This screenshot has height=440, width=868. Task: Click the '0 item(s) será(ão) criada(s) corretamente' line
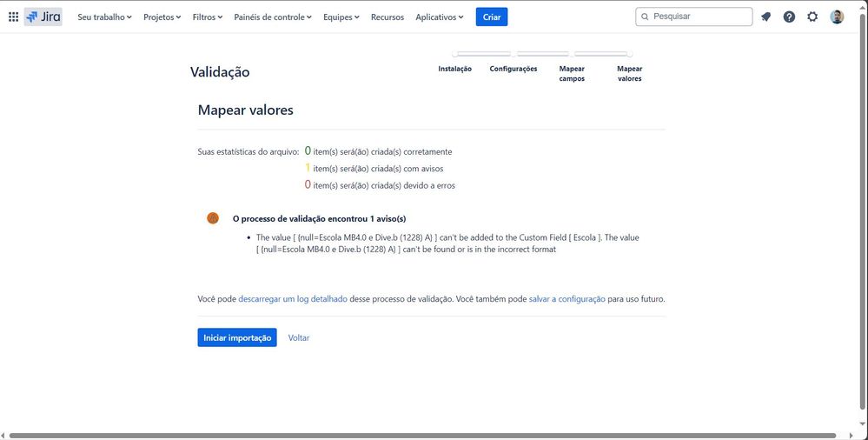point(378,151)
